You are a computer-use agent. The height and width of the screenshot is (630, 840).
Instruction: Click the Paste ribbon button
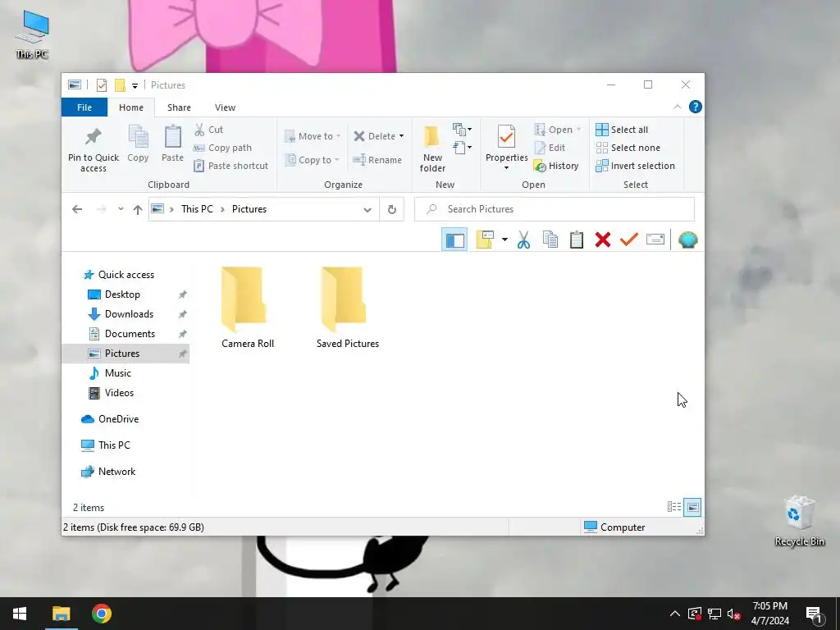(x=172, y=143)
